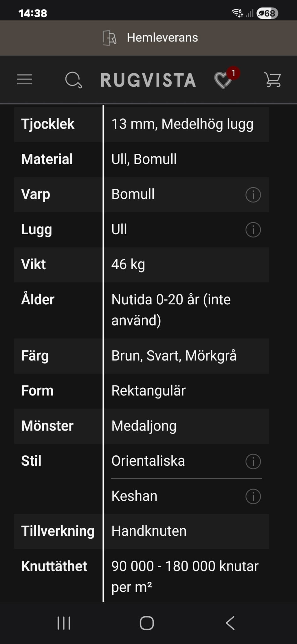Go to the RugVista home logo

(148, 80)
